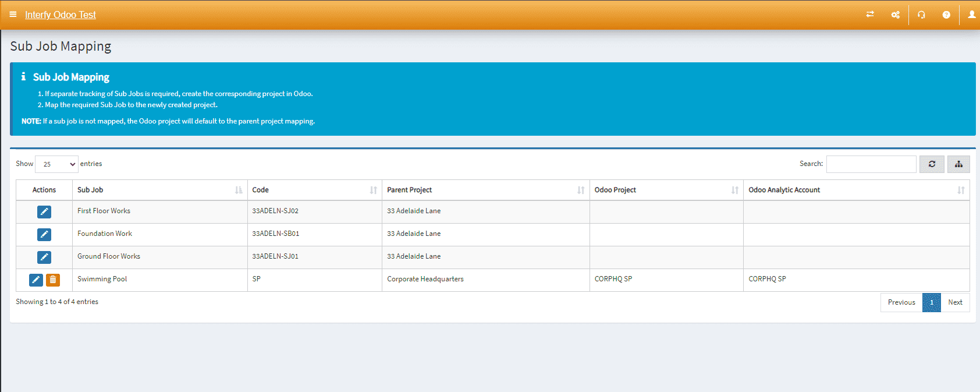Click the support headset icon

coord(921,15)
